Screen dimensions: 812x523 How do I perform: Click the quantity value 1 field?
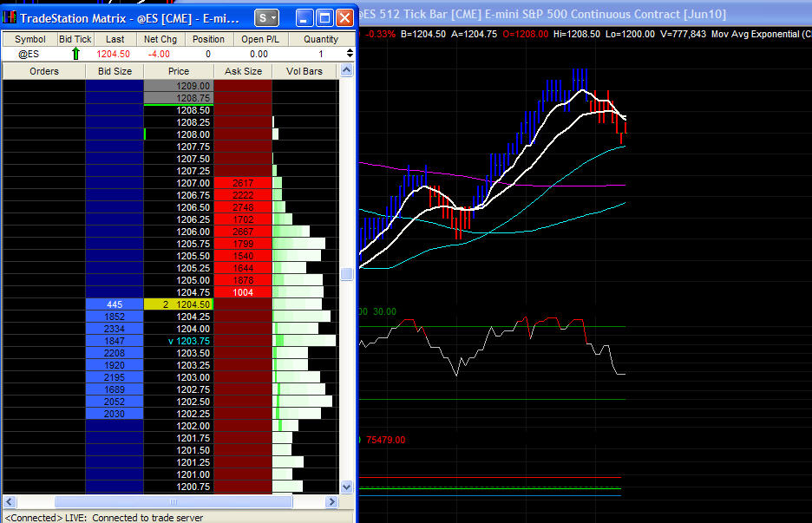click(320, 54)
